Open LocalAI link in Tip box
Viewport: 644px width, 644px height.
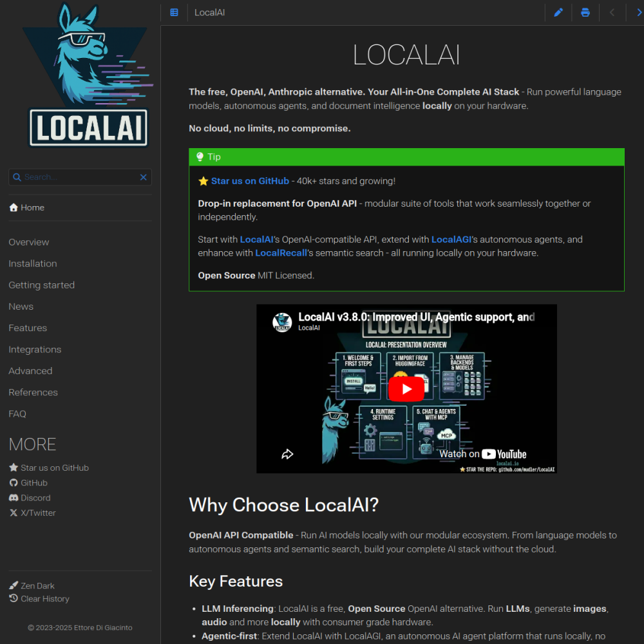(x=256, y=240)
